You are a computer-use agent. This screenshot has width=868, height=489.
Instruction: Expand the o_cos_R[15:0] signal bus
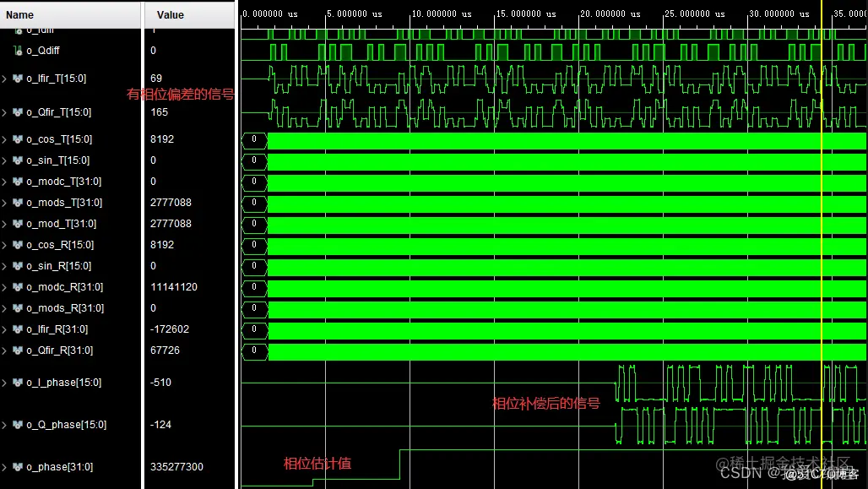click(x=4, y=245)
